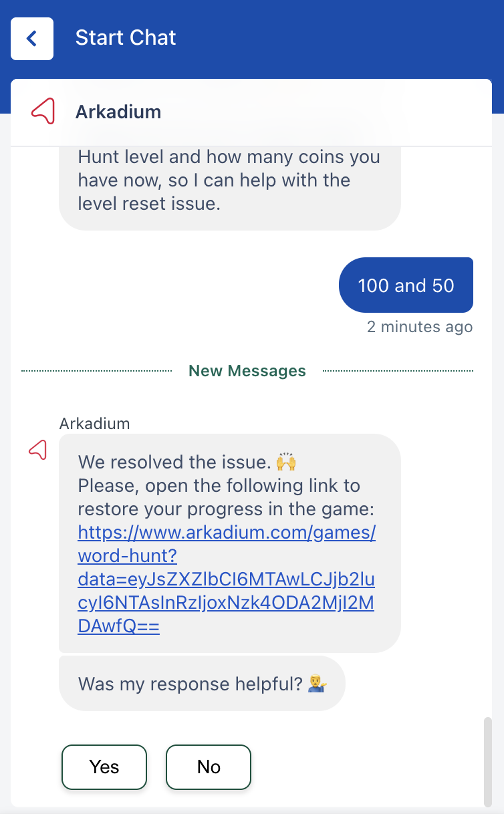Screen dimensions: 504x814
Task: Select the "100 and 50" sent message bubble
Action: (406, 285)
